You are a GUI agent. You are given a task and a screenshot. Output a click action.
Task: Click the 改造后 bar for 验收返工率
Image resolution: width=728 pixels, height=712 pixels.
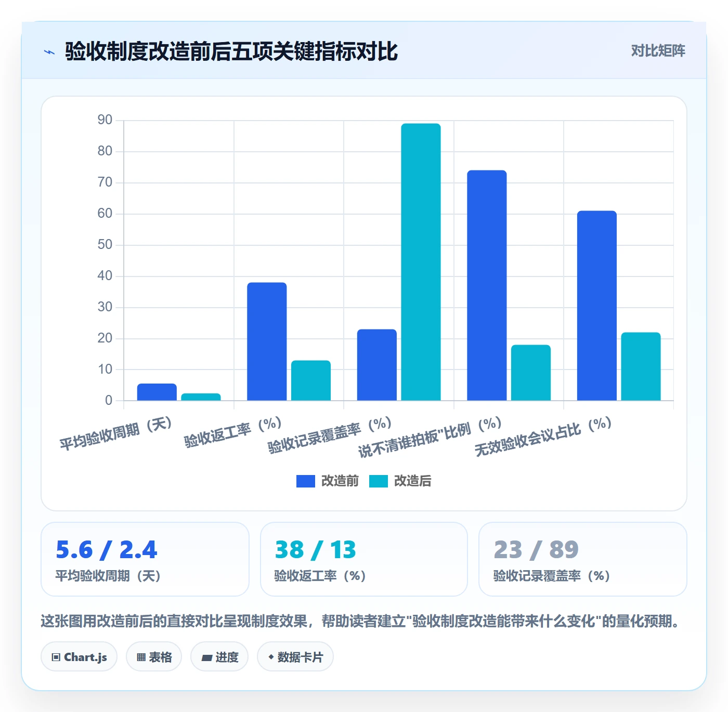[x=311, y=380]
